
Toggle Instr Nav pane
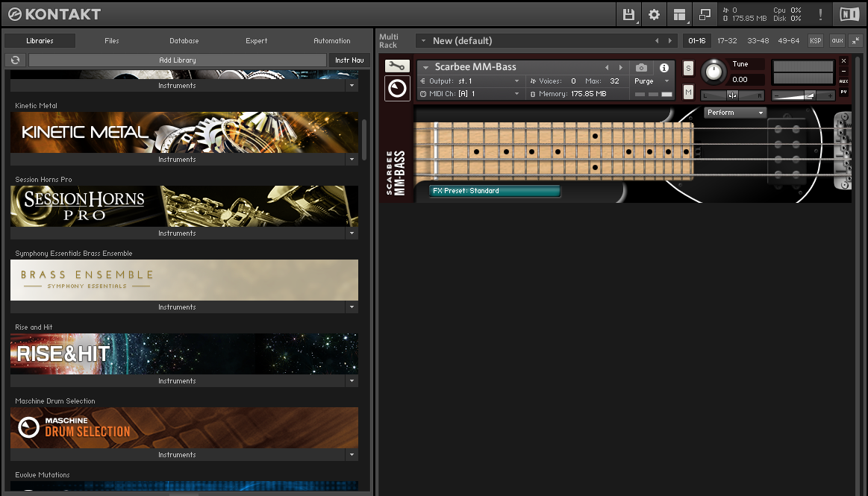click(349, 60)
